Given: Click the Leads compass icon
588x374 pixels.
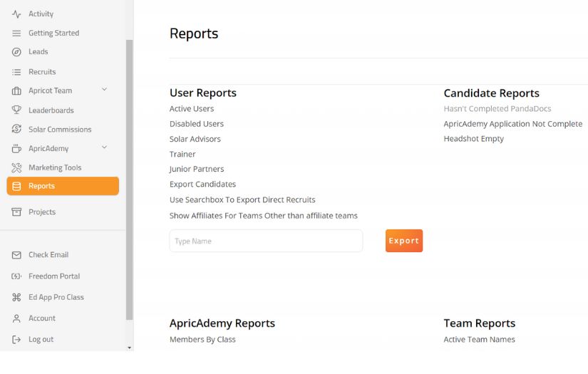Looking at the screenshot, I should click(16, 52).
